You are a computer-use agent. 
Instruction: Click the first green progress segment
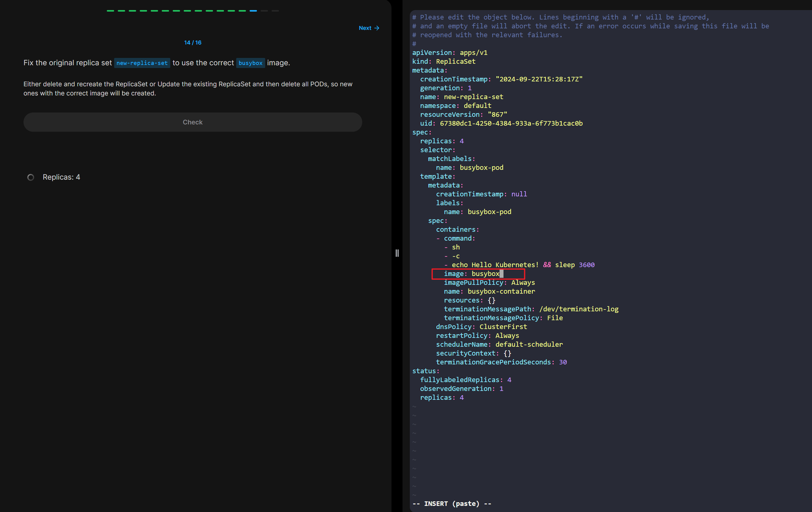pyautogui.click(x=110, y=11)
